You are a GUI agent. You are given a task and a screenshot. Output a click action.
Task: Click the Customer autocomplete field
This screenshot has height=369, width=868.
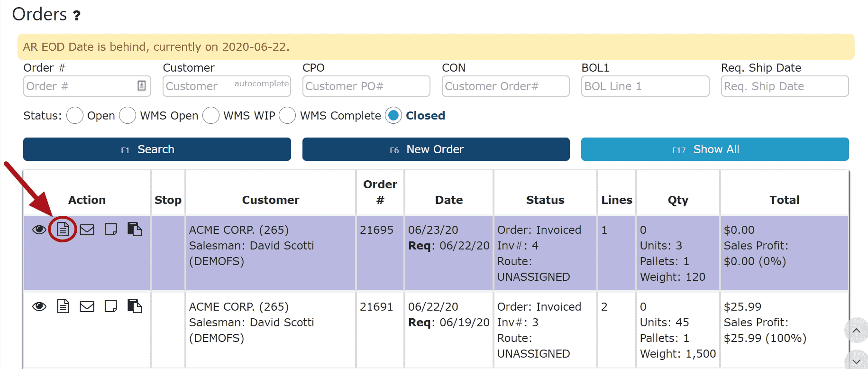[x=227, y=86]
